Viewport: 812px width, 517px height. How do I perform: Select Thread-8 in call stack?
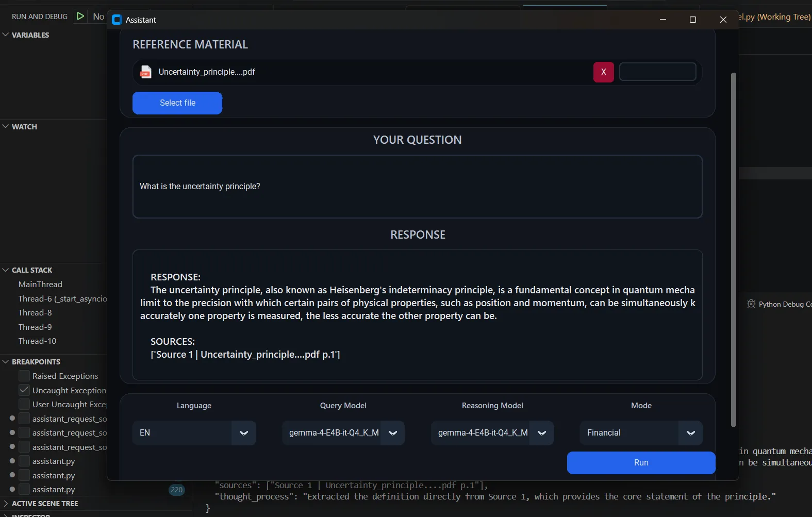point(35,312)
